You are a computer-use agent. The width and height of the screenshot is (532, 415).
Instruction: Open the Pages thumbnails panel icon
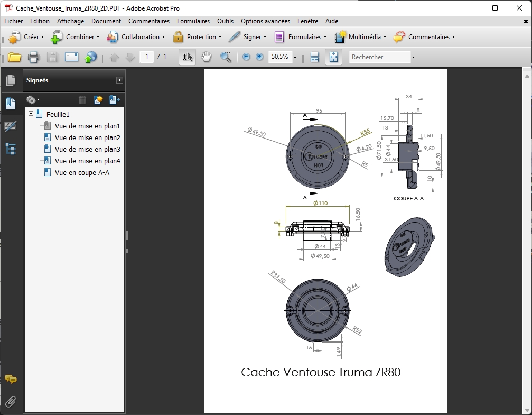tap(10, 80)
